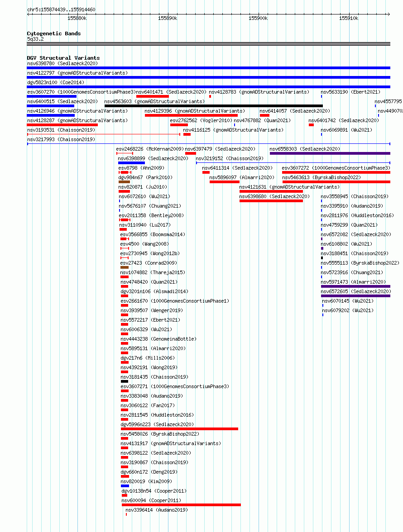Select nsv4126946 gnomAD variant label

(x=77, y=111)
